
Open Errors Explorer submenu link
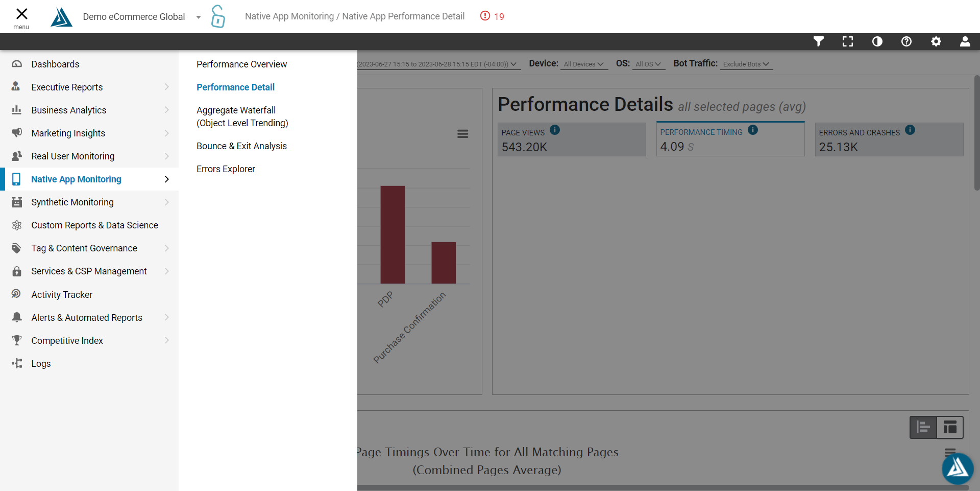(x=226, y=169)
